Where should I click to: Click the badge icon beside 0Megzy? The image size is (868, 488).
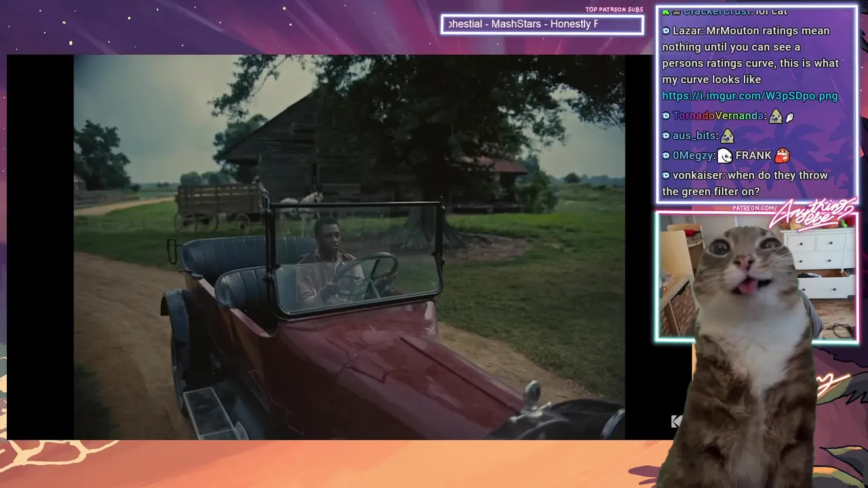coord(666,155)
